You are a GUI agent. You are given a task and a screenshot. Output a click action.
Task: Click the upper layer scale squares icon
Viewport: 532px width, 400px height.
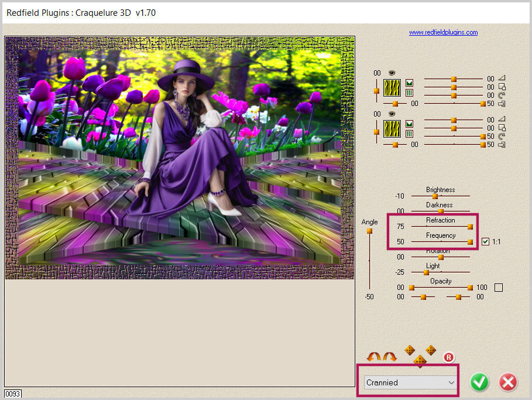502,87
